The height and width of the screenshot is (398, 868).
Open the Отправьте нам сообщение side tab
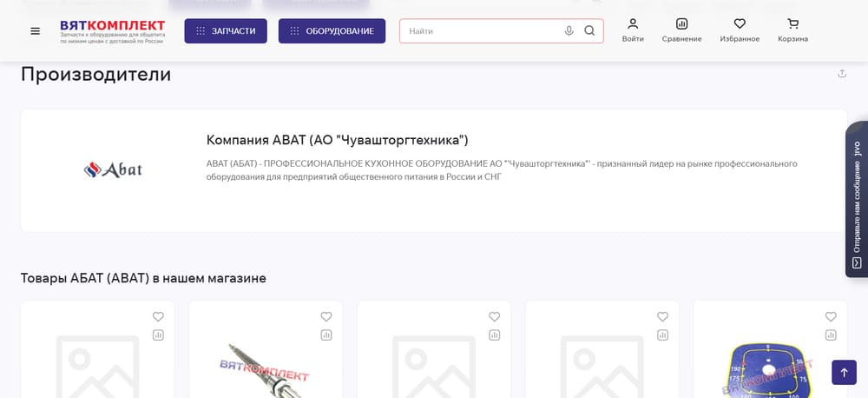(x=857, y=199)
